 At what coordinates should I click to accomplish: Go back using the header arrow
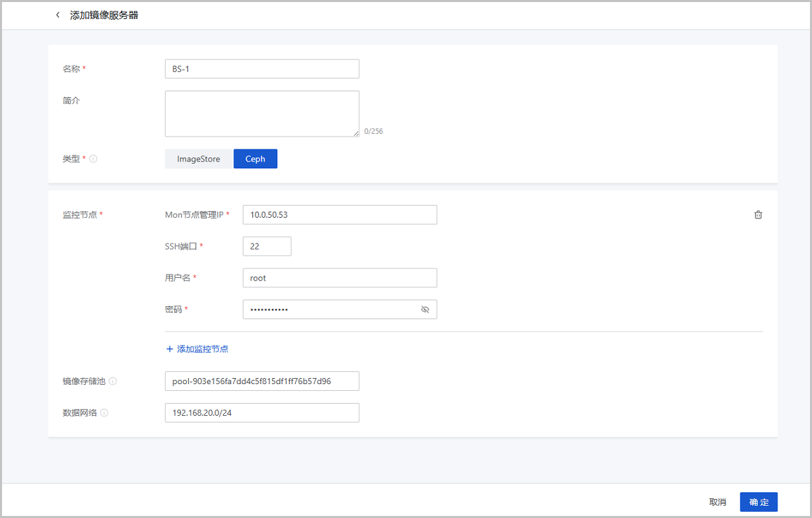58,15
